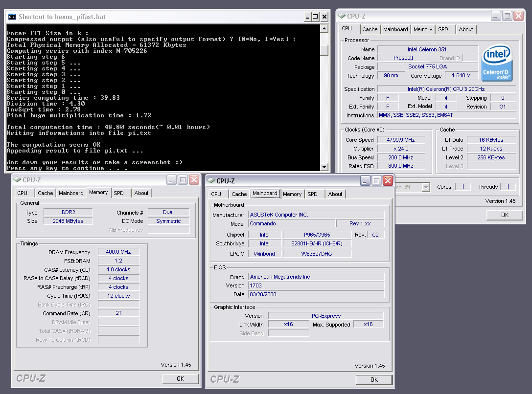532x394 pixels.
Task: Click the Bus Speed value 200.0 MHz
Action: [401, 157]
